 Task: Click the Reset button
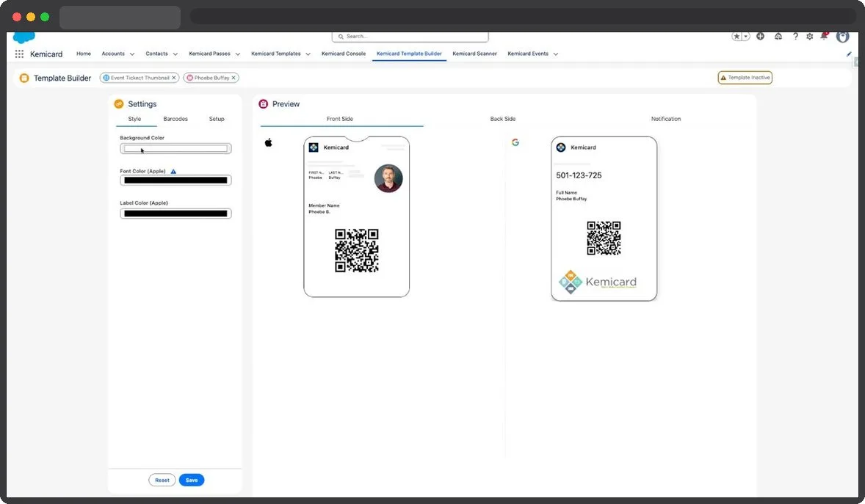[162, 481]
